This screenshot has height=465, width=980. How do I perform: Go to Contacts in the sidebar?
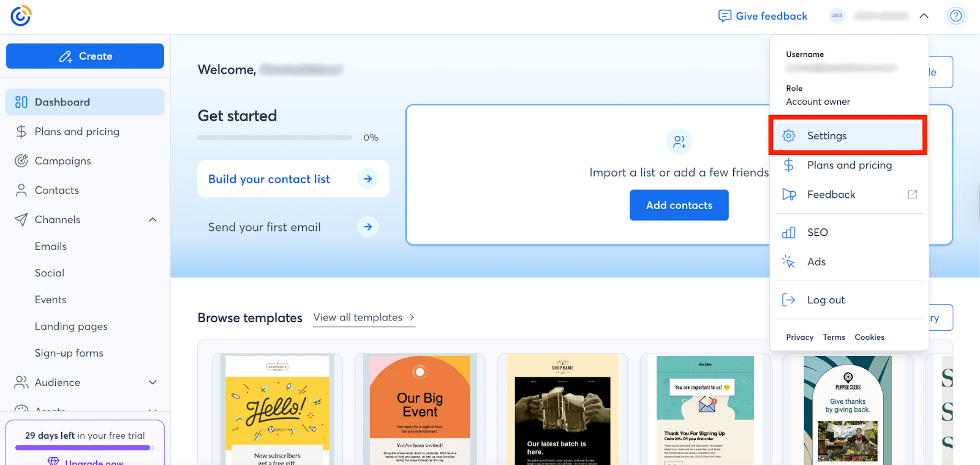click(56, 191)
